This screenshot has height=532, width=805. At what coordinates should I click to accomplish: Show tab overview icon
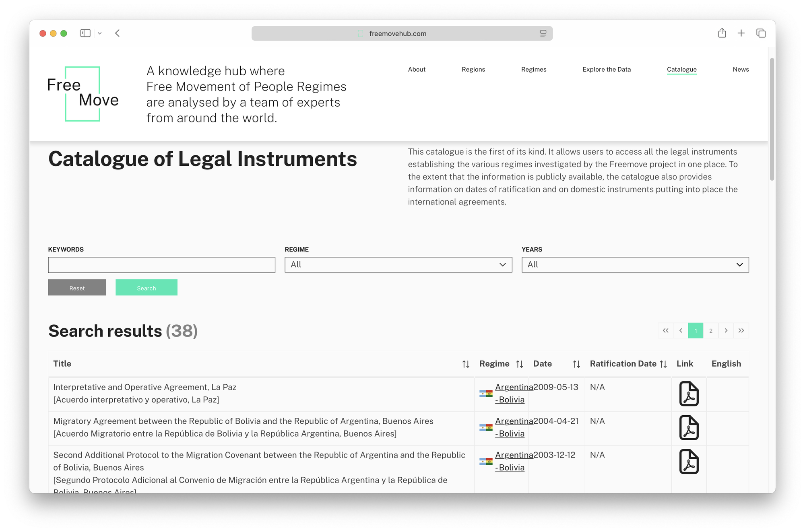click(x=761, y=33)
